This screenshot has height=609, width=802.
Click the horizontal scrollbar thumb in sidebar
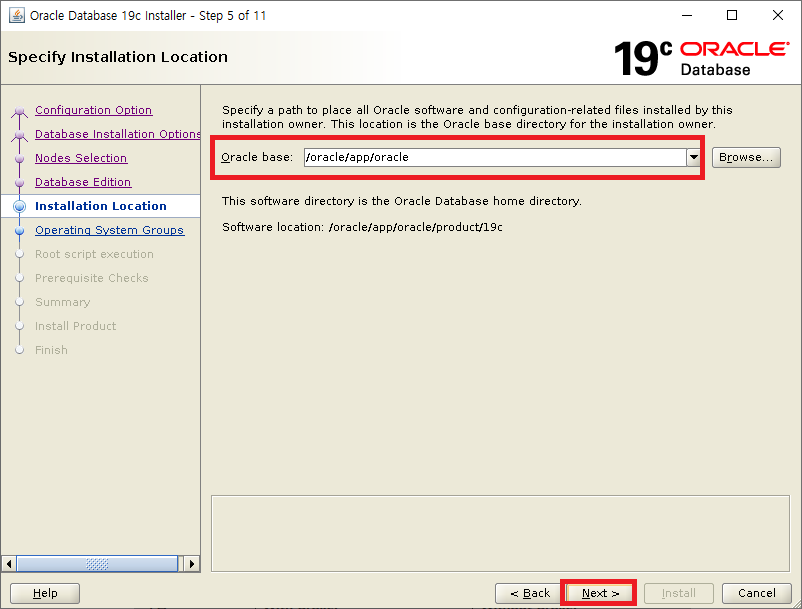pyautogui.click(x=97, y=564)
